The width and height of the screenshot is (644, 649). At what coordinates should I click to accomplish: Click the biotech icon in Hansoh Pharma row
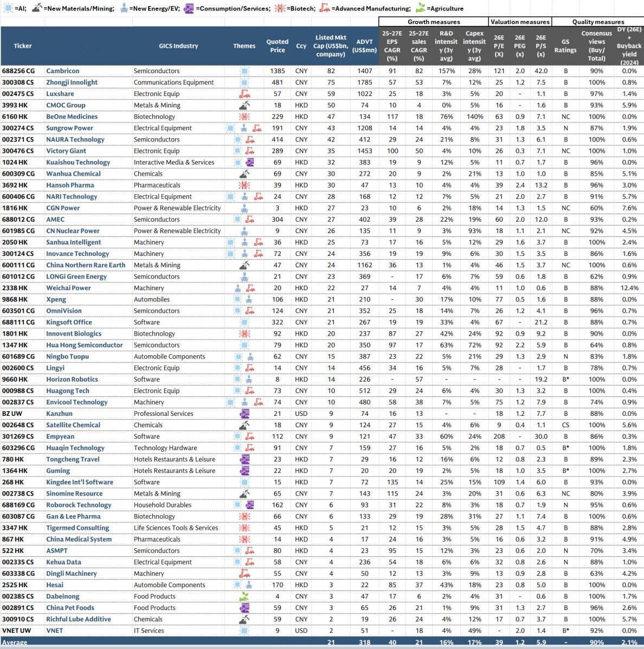244,185
